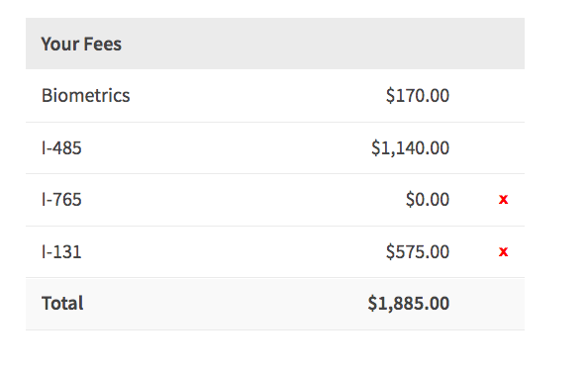Select the I-485 row label
Screen dimensions: 588x374
61,147
